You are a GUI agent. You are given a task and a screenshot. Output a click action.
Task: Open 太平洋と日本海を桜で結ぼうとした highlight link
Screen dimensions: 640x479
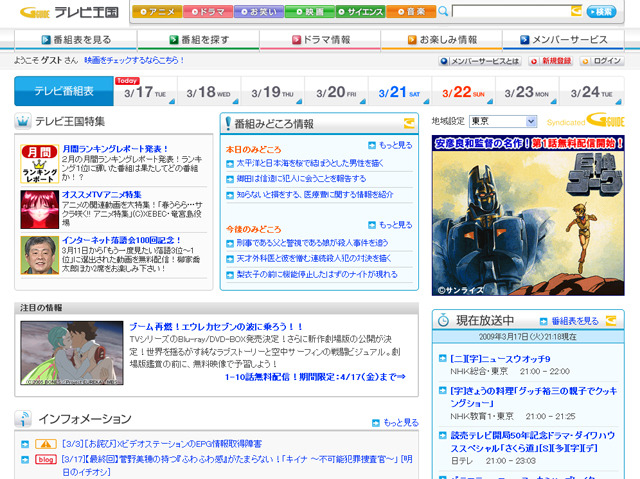point(310,163)
